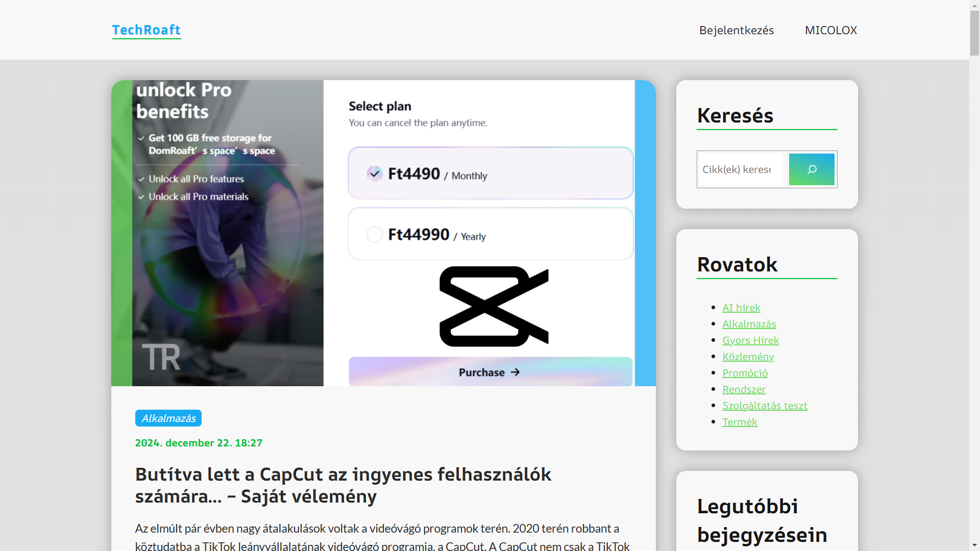Open the Promóció category
Image resolution: width=980 pixels, height=551 pixels.
click(x=745, y=373)
